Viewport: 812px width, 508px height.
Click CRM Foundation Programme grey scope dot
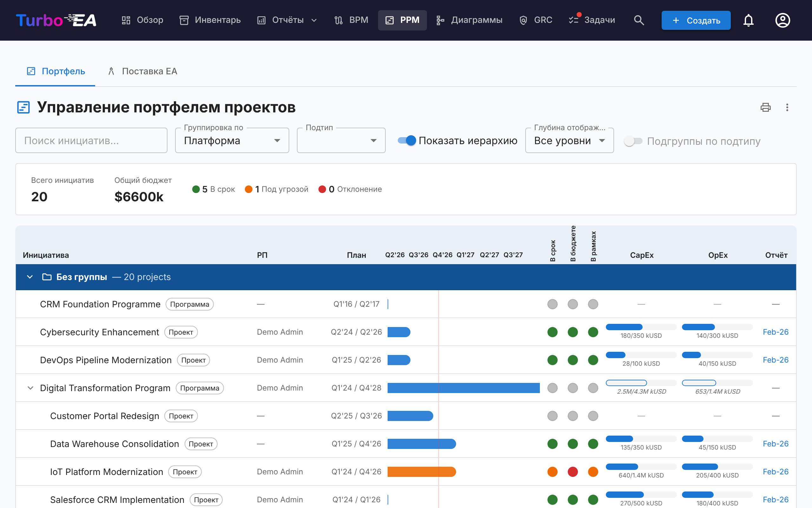tap(593, 304)
